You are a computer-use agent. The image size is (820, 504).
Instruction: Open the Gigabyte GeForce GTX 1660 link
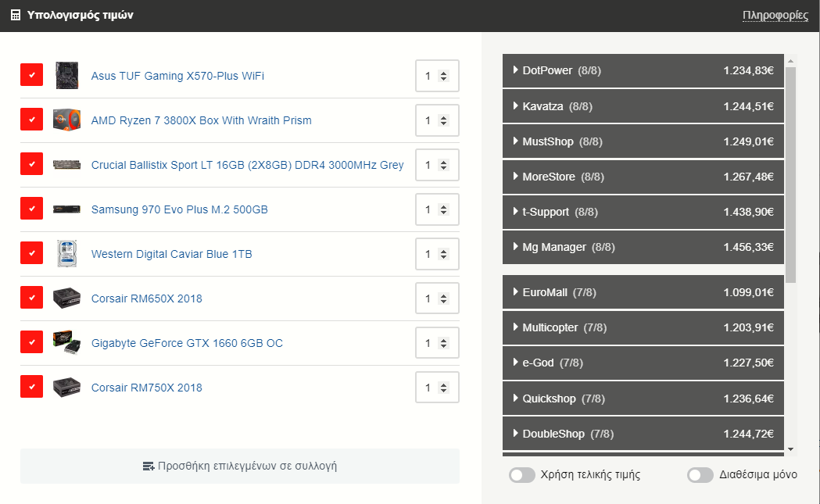click(187, 343)
